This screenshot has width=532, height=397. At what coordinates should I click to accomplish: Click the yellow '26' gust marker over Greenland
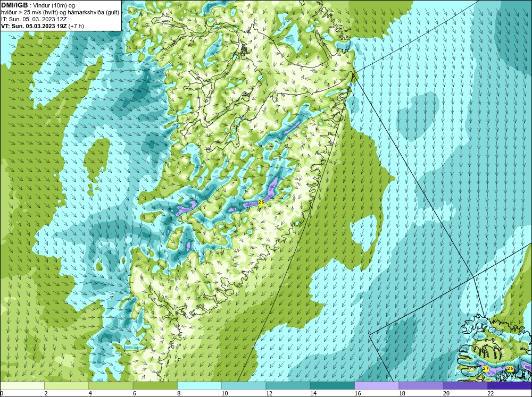click(x=261, y=202)
